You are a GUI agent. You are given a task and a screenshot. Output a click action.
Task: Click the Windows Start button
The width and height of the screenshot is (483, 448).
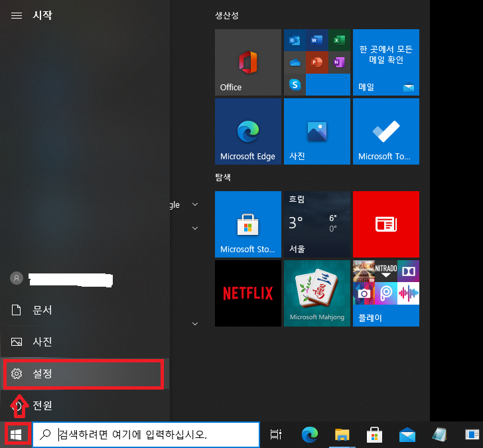[16, 435]
